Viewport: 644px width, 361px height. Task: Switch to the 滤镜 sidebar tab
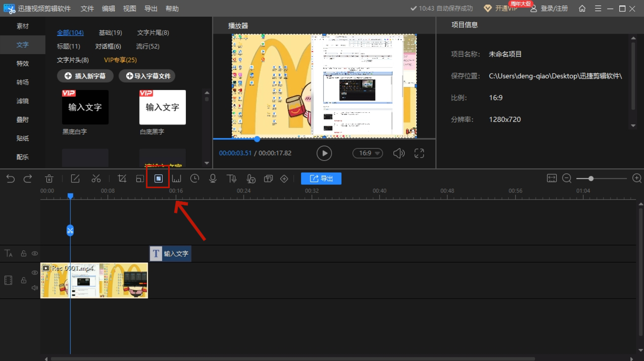23,101
